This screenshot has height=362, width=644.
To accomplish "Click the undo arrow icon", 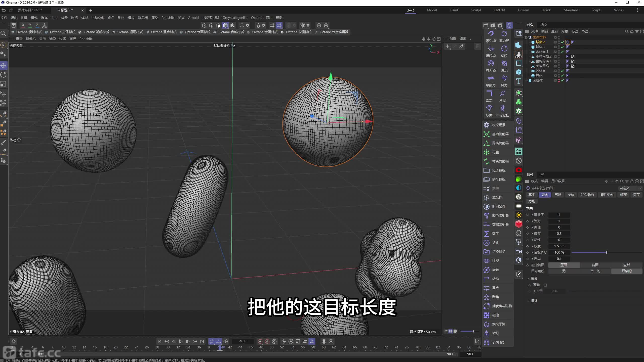I will point(4,10).
